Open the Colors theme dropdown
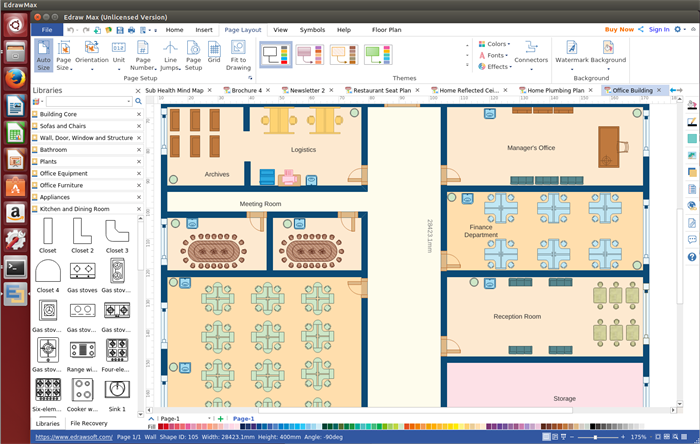 494,44
